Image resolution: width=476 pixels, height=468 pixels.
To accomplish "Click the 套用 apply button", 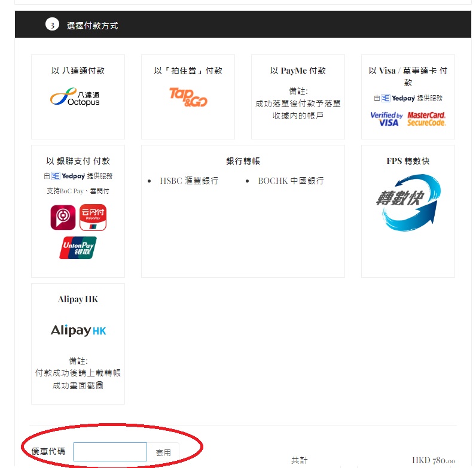I will click(x=163, y=452).
